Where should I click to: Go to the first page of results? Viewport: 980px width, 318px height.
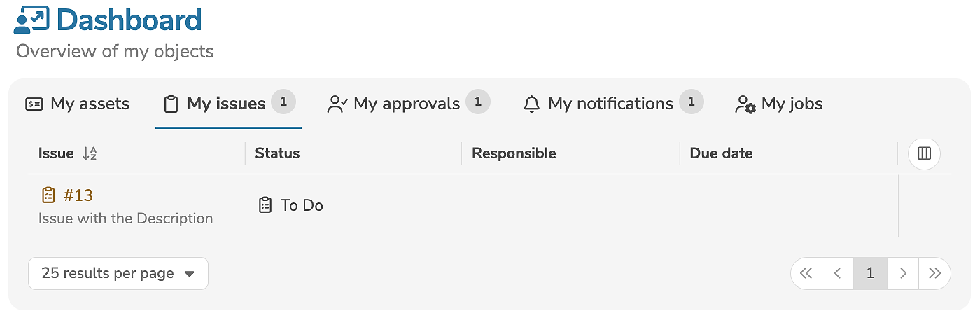pyautogui.click(x=806, y=273)
